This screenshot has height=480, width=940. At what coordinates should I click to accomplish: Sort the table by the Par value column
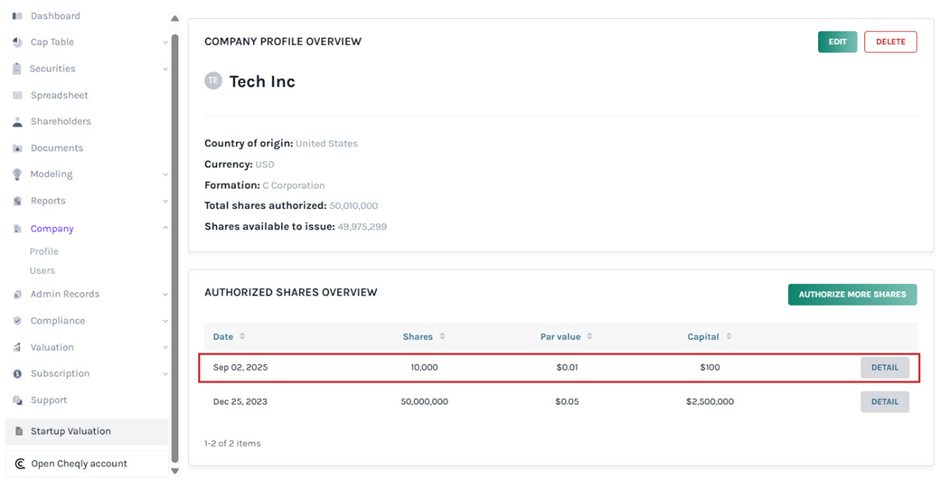(589, 337)
